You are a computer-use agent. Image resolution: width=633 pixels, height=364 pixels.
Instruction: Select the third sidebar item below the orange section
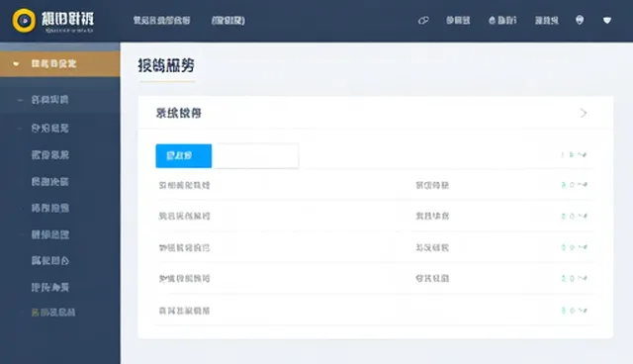pos(50,155)
